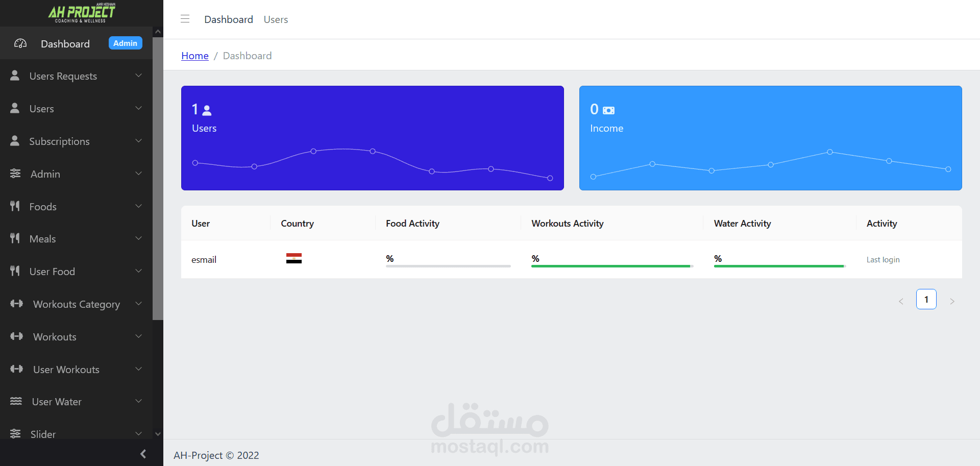The height and width of the screenshot is (466, 980).
Task: Click the Admin badge next to Dashboard
Action: pos(125,43)
